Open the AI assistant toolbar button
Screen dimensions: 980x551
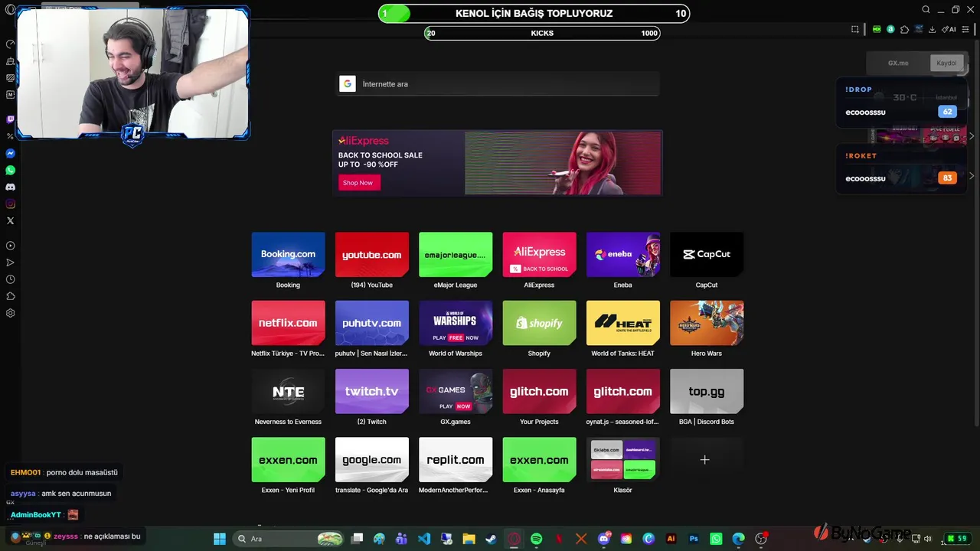pos(949,29)
